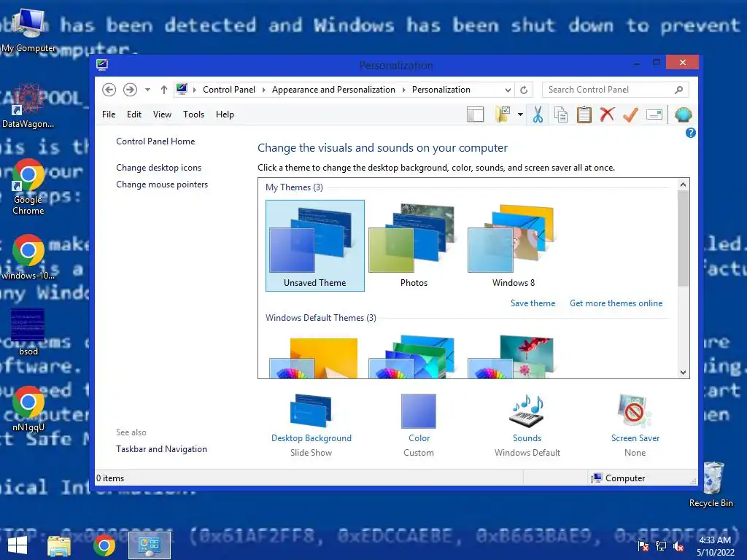
Task: Click the search magnifier icon
Action: click(678, 90)
